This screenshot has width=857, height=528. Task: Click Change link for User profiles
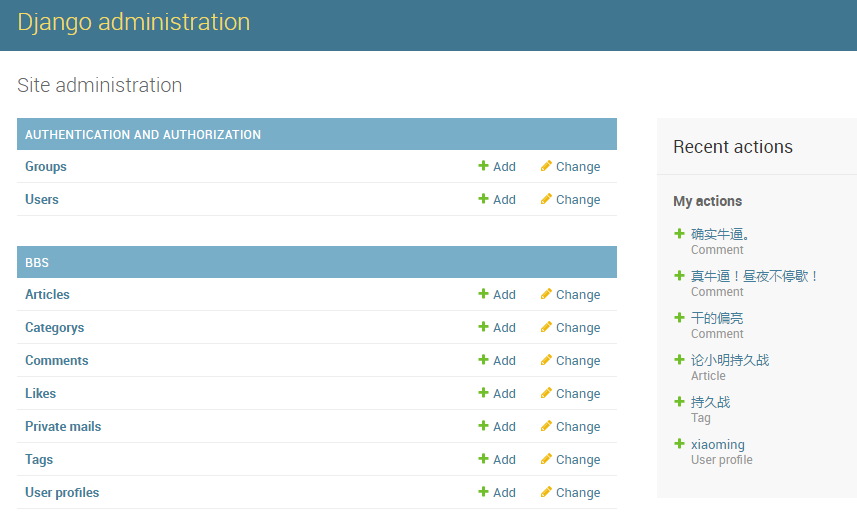578,492
